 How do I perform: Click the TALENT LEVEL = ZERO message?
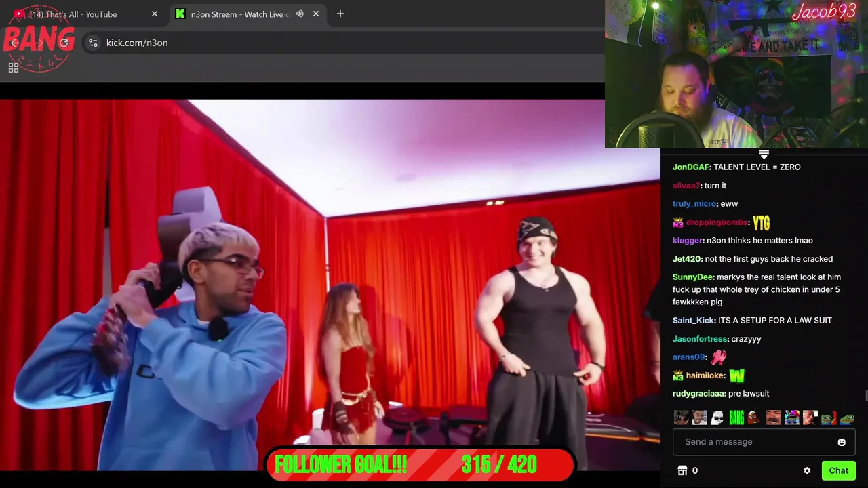pos(757,167)
